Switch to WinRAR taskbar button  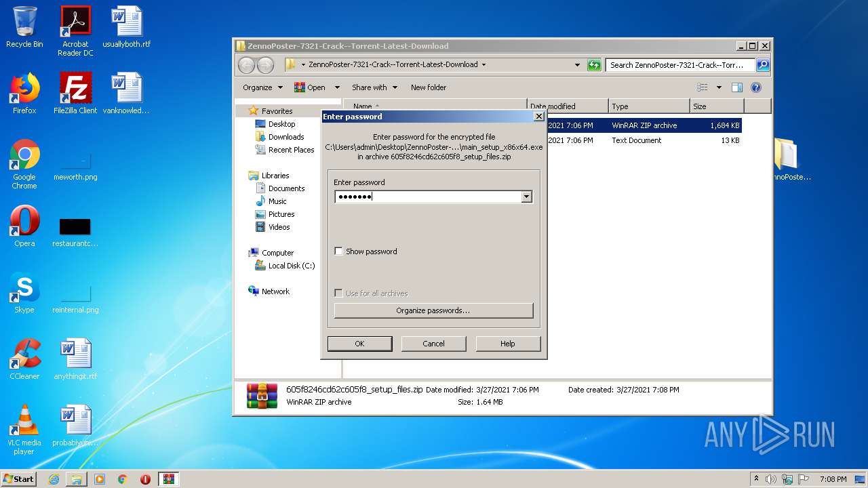168,479
